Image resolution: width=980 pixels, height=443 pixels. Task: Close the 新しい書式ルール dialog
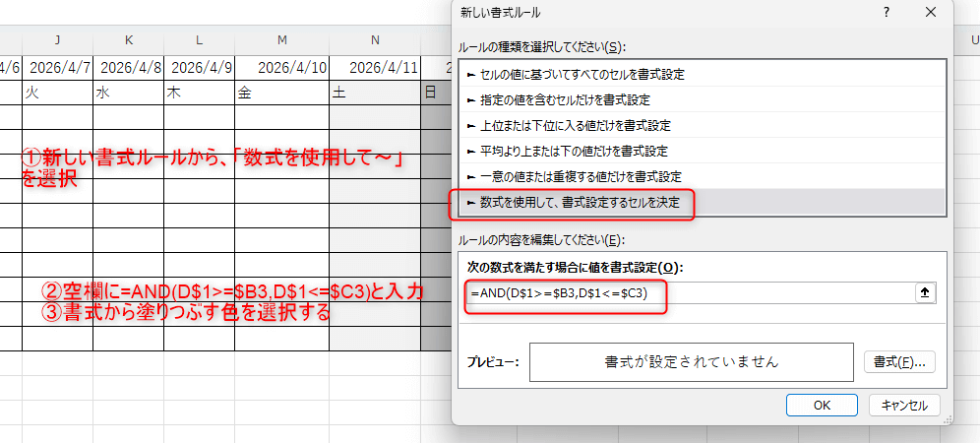pyautogui.click(x=931, y=13)
